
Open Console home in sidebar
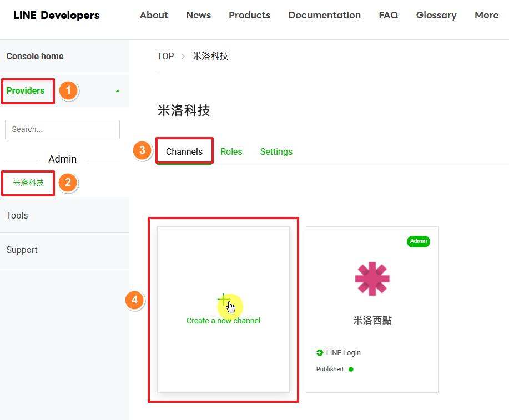[35, 56]
